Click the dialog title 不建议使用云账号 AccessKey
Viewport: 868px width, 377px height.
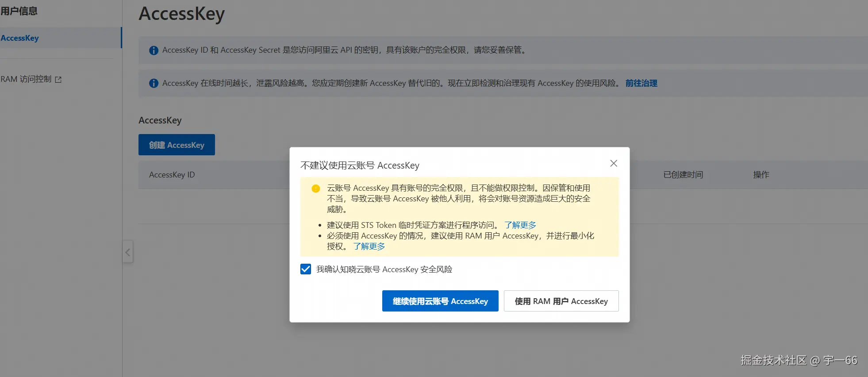360,165
